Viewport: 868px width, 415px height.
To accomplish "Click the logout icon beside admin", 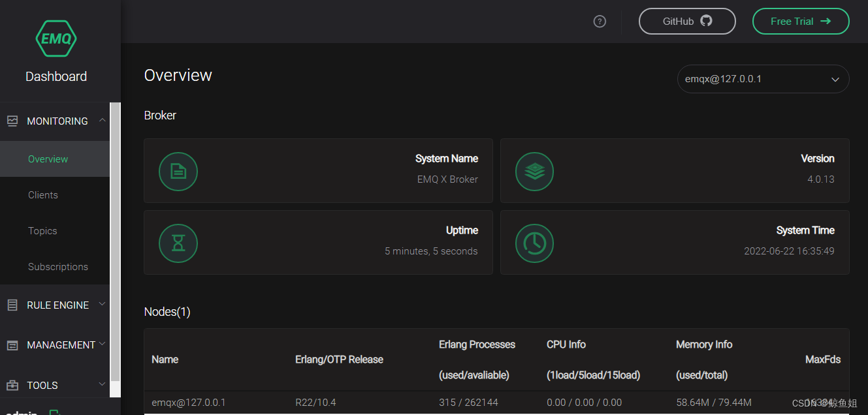I will pyautogui.click(x=55, y=412).
